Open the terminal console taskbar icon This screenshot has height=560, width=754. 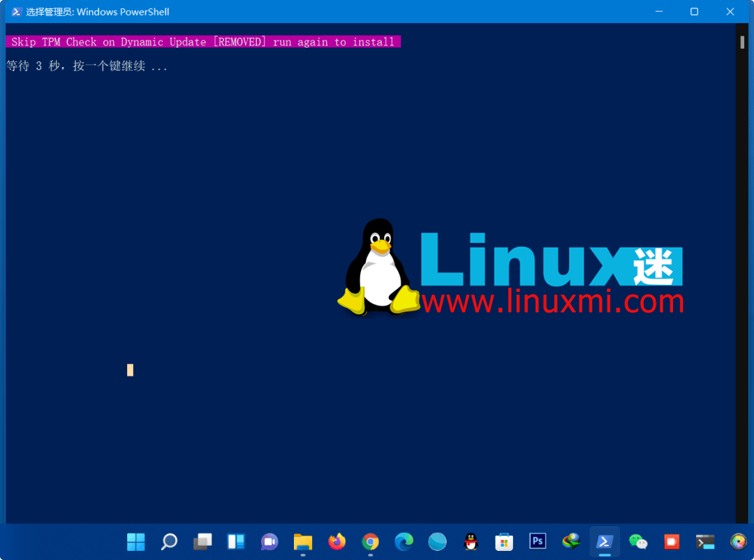pos(705,542)
